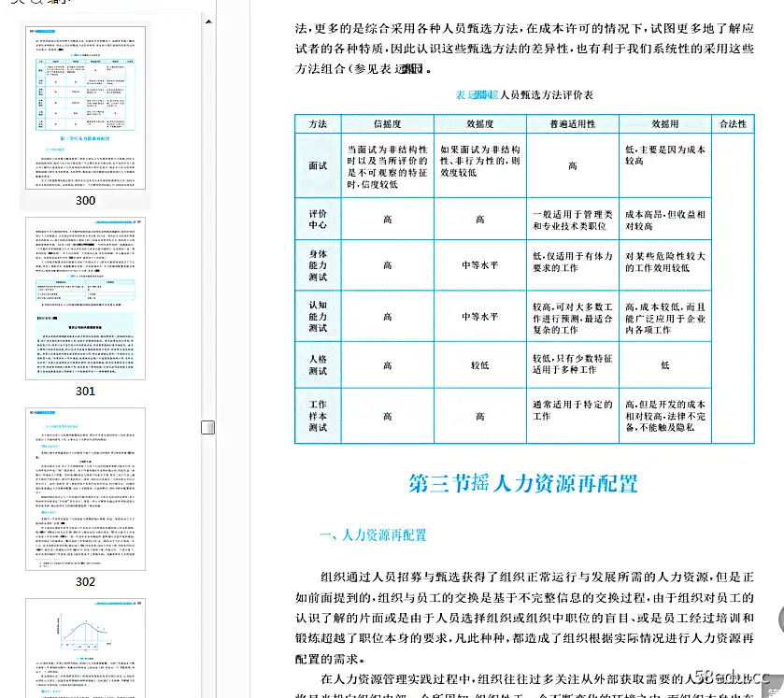This screenshot has height=698, width=784.
Task: Click the section heading 第三节 人力资源再配置
Action: point(523,483)
